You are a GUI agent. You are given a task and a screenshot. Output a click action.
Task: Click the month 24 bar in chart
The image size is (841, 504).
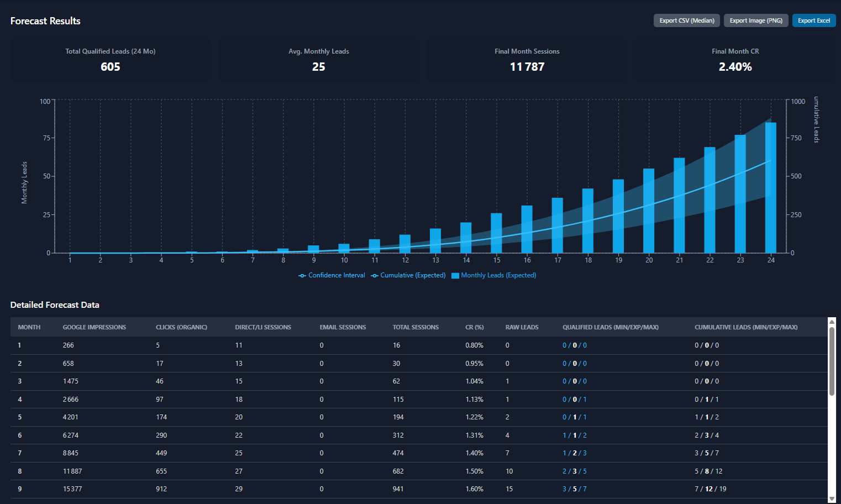771,188
